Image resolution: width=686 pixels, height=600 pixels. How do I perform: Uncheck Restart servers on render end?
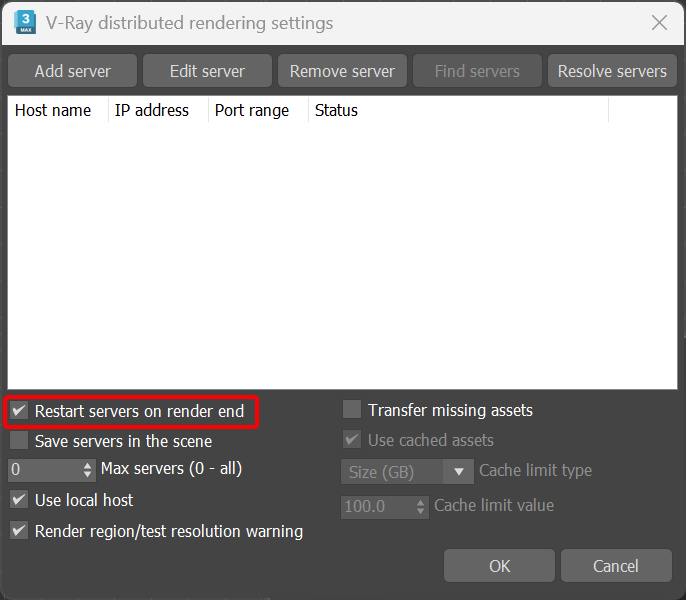(x=19, y=411)
